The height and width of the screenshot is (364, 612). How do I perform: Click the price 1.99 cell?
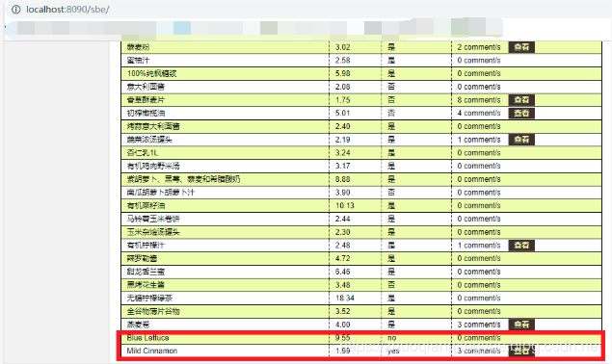[x=343, y=351]
